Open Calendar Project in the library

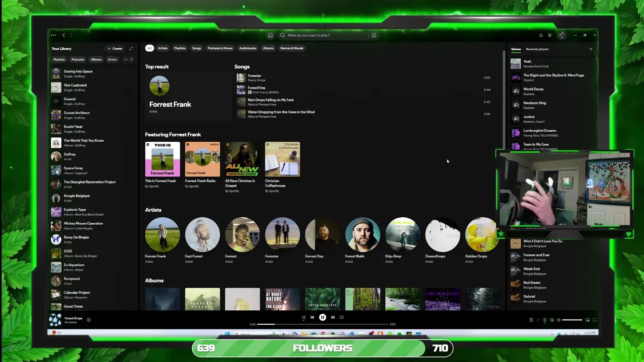93,295
